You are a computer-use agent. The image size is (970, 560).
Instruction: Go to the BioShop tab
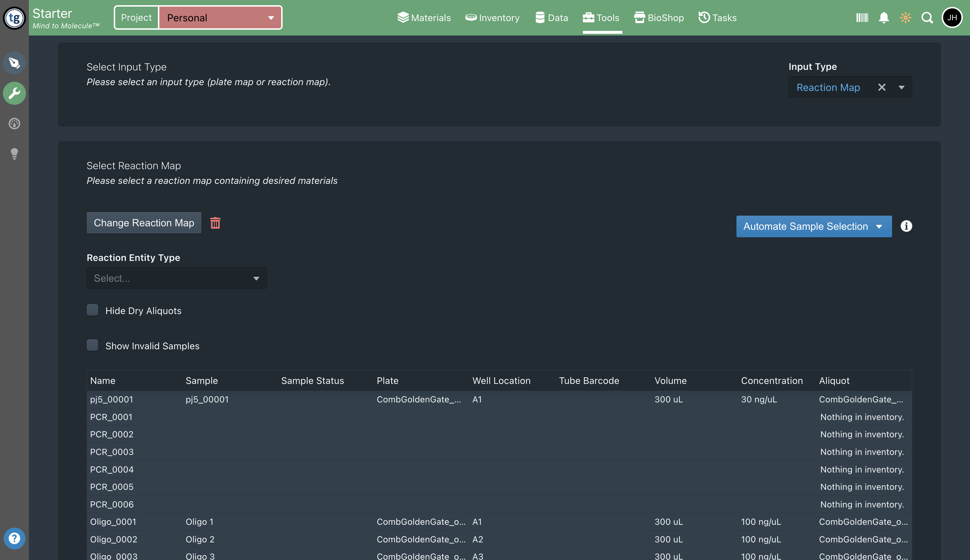[x=659, y=18]
